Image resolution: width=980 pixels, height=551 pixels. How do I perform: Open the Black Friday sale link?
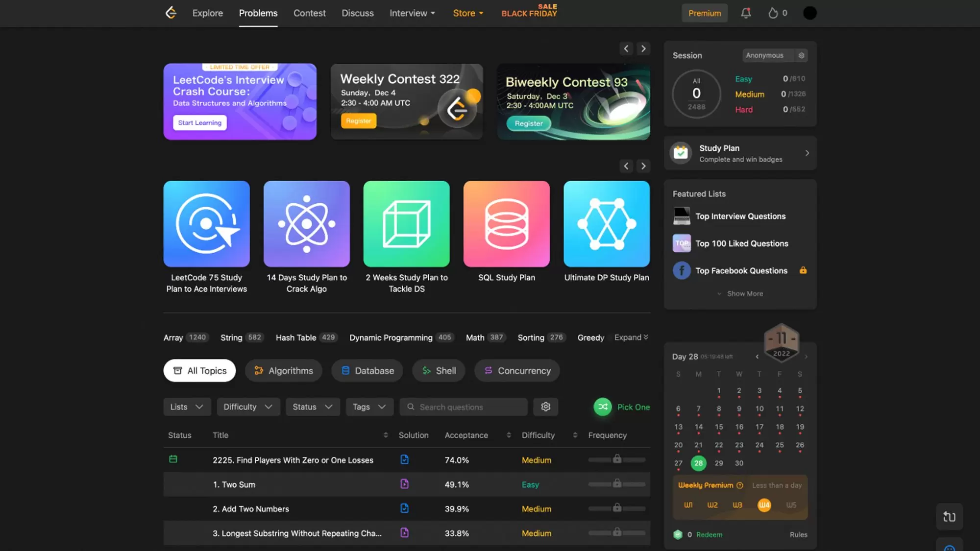tap(529, 11)
